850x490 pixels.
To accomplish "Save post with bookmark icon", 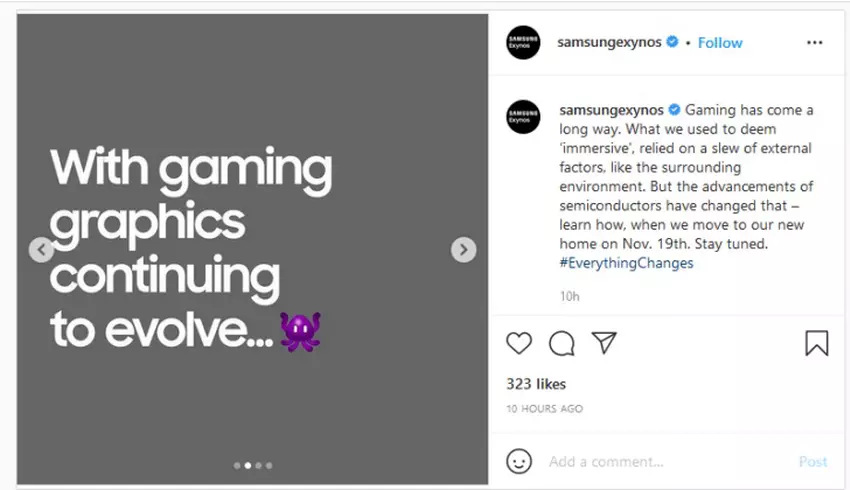I will coord(816,344).
